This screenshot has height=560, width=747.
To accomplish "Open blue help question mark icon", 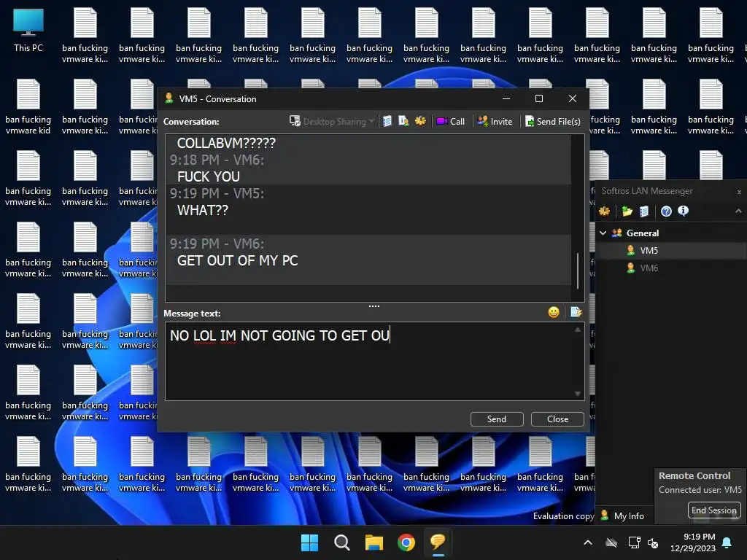I will 666,211.
